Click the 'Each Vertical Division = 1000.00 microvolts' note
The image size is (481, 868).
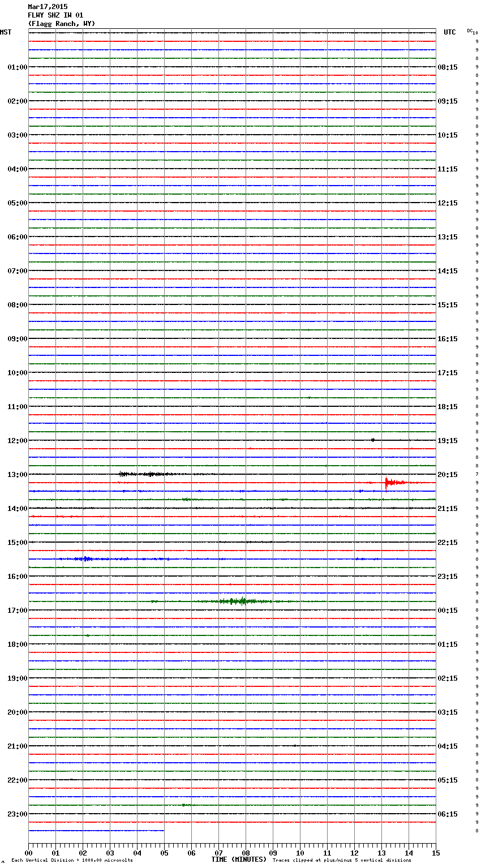(72, 861)
